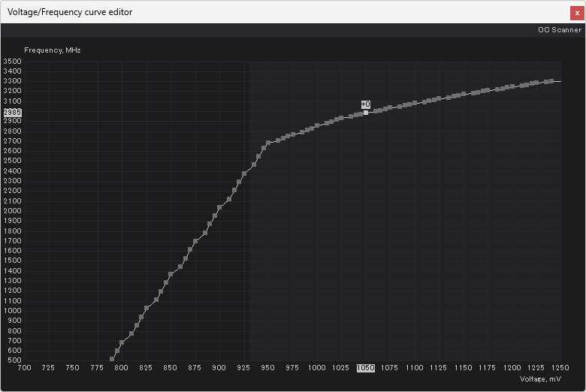Select the curve point at 1200 mV
Image resolution: width=586 pixels, height=392 pixels.
pos(512,86)
